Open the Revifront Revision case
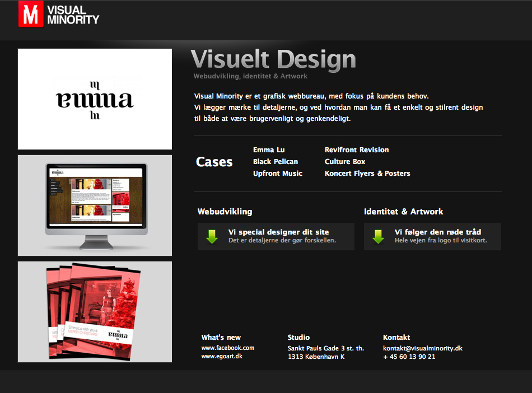This screenshot has height=393, width=532. (357, 150)
